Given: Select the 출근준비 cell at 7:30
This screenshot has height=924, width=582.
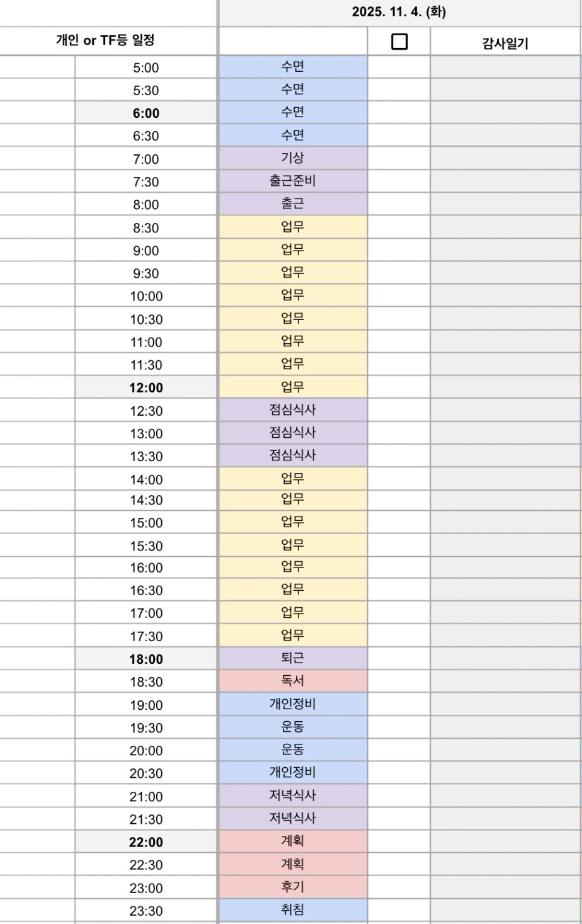Looking at the screenshot, I should tap(293, 181).
